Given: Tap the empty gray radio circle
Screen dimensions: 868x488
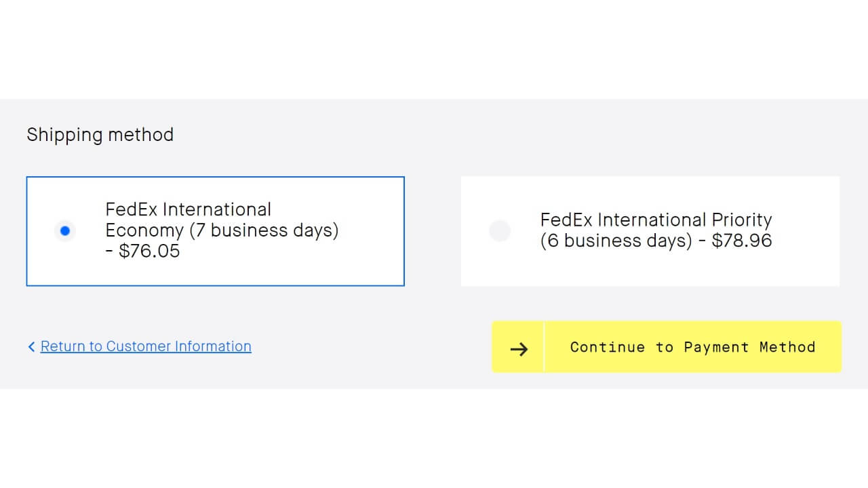Looking at the screenshot, I should point(500,231).
